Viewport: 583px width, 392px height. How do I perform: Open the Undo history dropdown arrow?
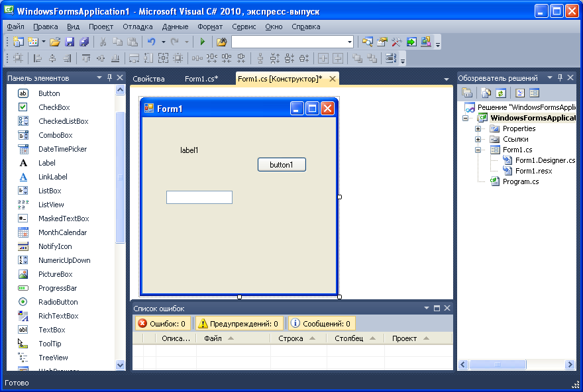[163, 42]
